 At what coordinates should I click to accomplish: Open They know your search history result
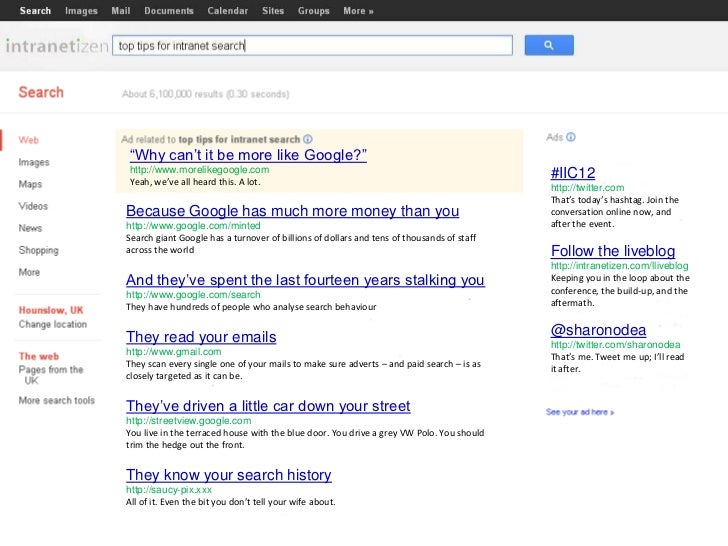pyautogui.click(x=228, y=475)
